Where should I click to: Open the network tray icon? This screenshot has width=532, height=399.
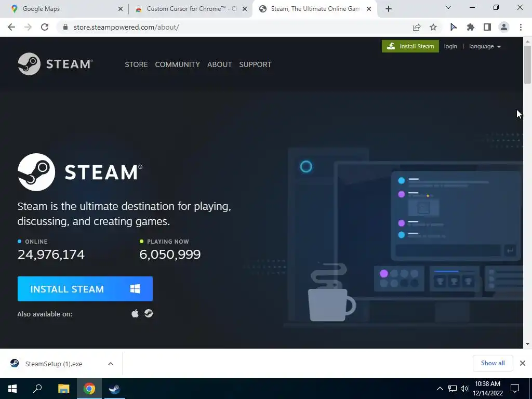(453, 389)
